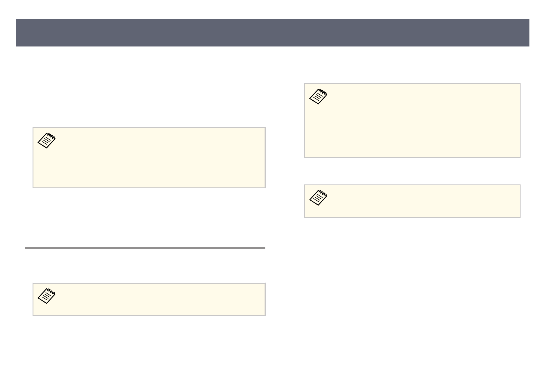
Task: Click blank space between the tallest note and small note
Action: (412, 171)
